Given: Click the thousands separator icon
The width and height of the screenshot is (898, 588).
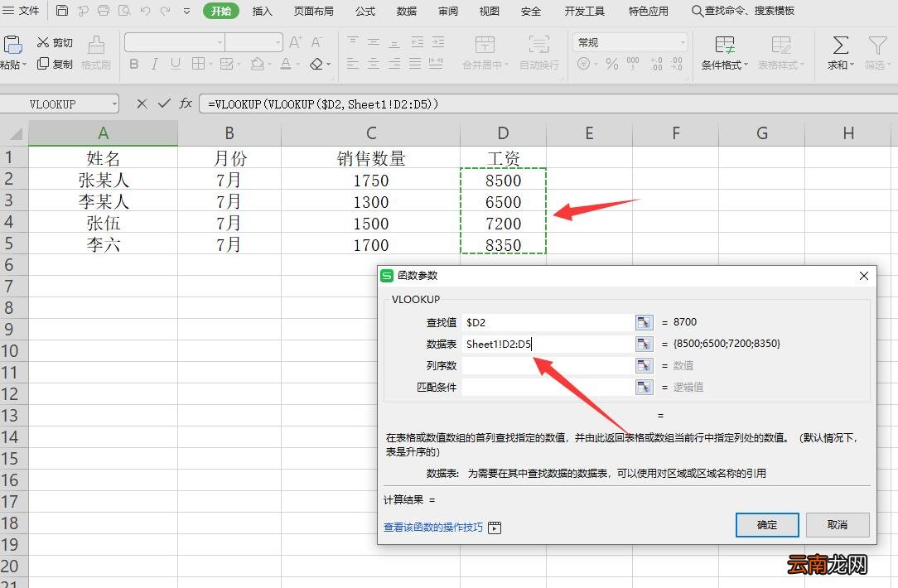Looking at the screenshot, I should pos(633,64).
